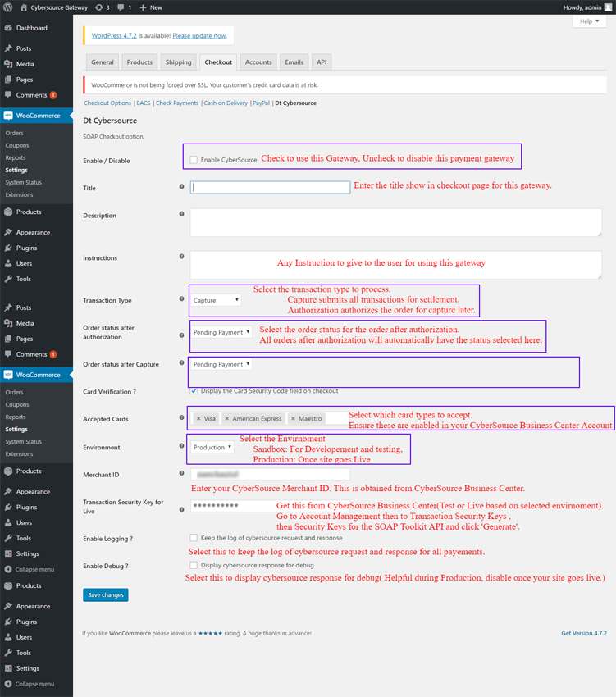Focus the Merchant ID field

[x=270, y=474]
